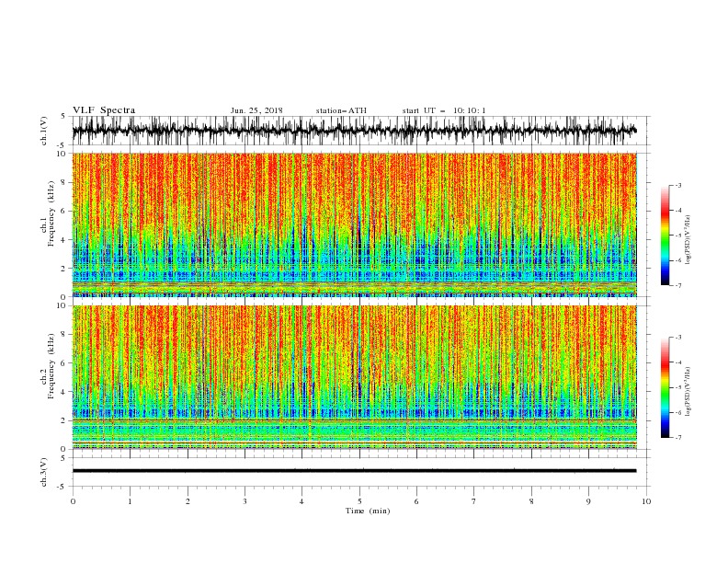
Task: Click time axis tick label 3
Action: point(245,501)
